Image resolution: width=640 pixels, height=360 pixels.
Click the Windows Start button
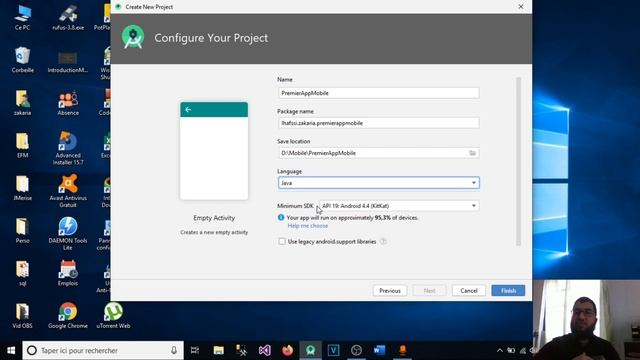(x=11, y=350)
